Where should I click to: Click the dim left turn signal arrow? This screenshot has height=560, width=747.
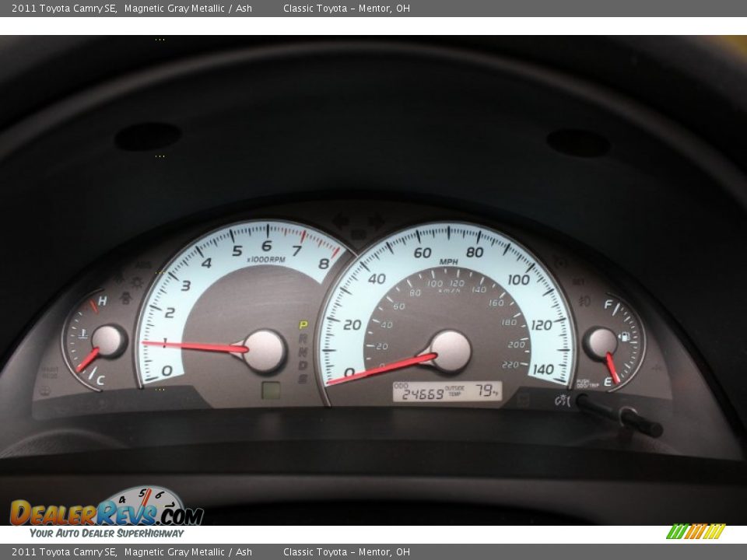(x=340, y=222)
